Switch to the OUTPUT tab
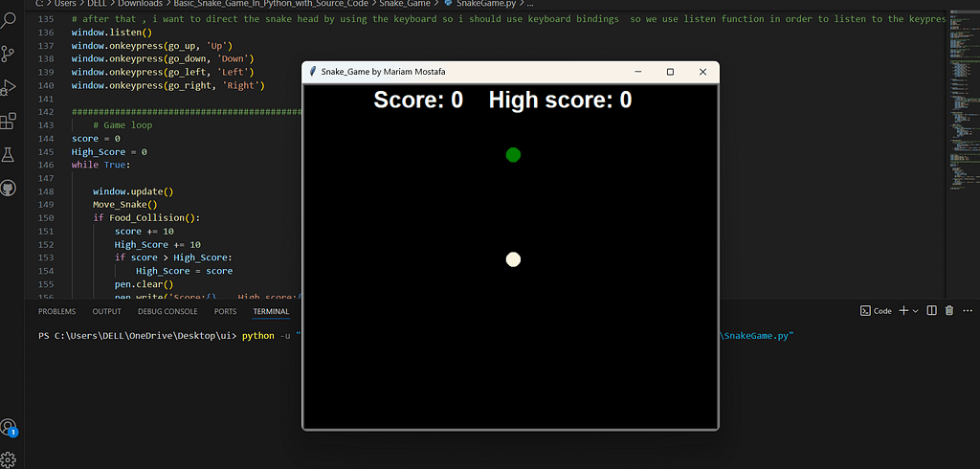This screenshot has width=980, height=469. [107, 311]
